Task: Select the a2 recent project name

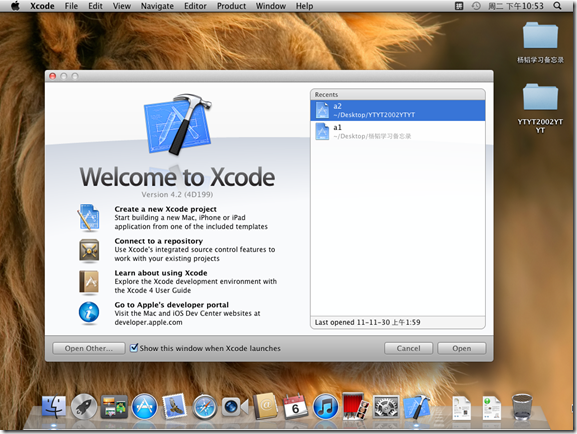Action: pos(337,106)
